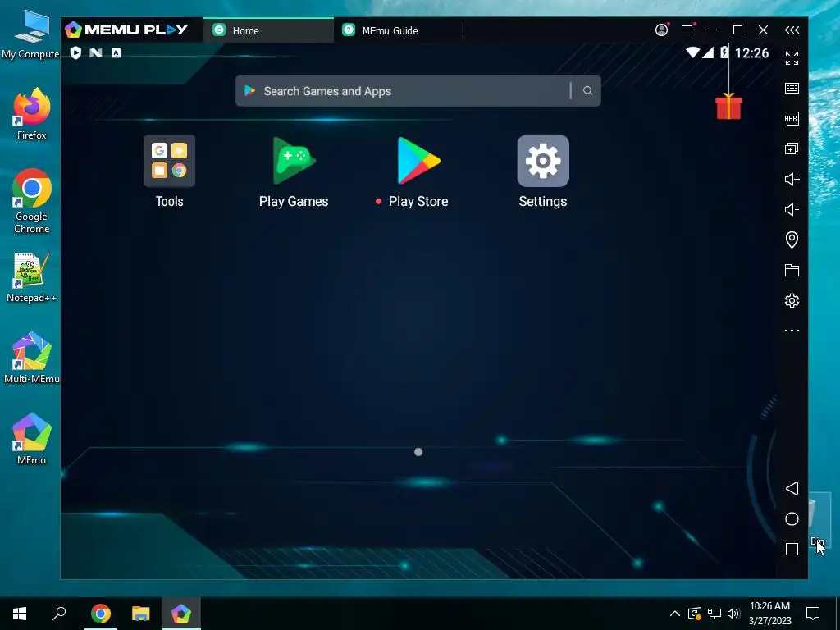Switch to the MEmu Guide tab

[398, 30]
